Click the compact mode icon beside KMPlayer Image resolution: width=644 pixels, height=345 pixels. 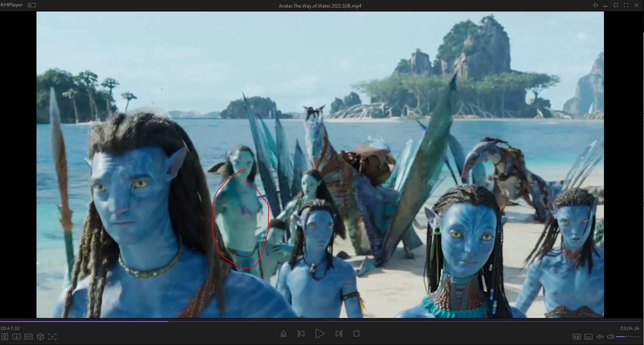[32, 5]
